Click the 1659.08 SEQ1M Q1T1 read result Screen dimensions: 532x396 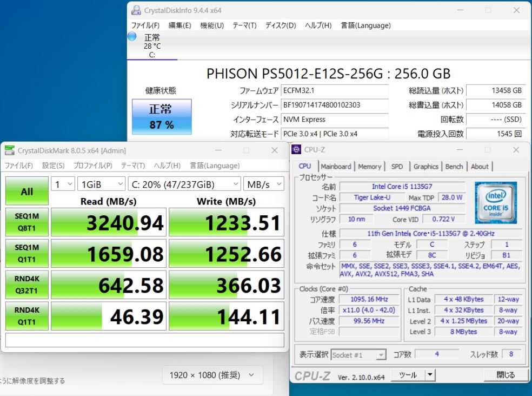tap(109, 253)
